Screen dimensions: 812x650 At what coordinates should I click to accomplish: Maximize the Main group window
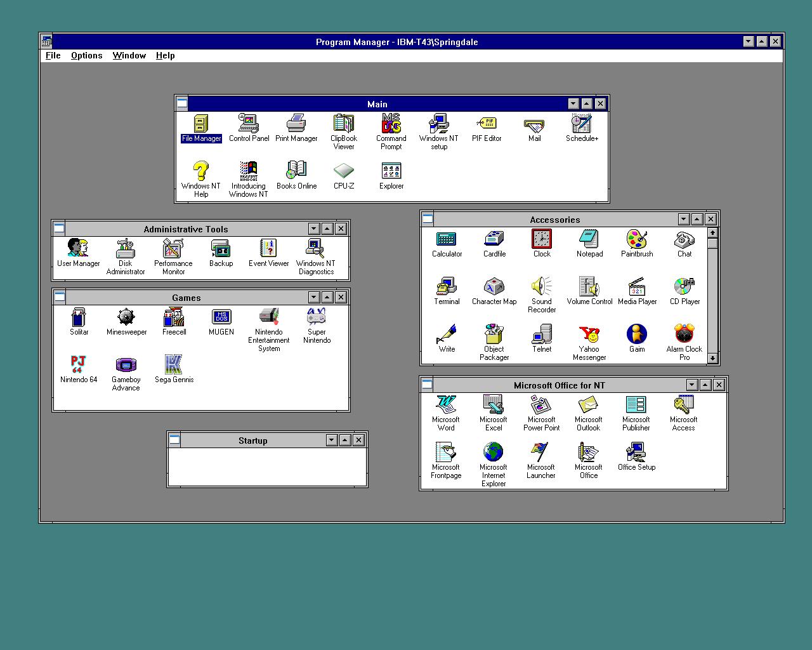[587, 103]
